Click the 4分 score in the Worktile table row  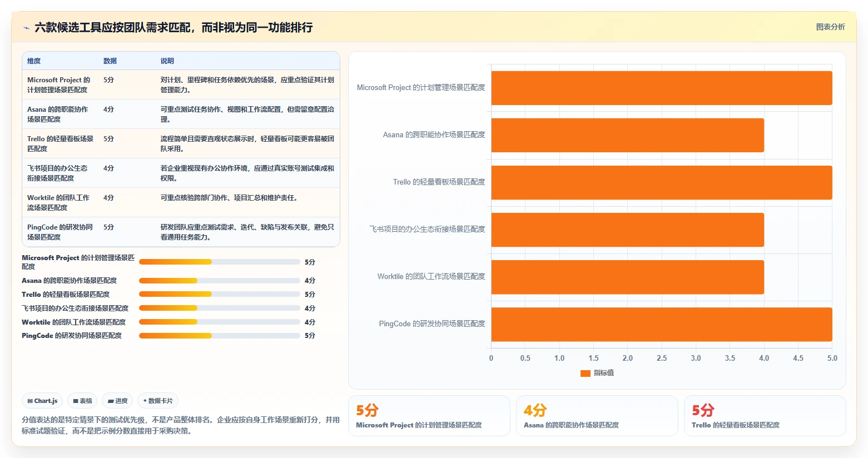click(x=108, y=198)
